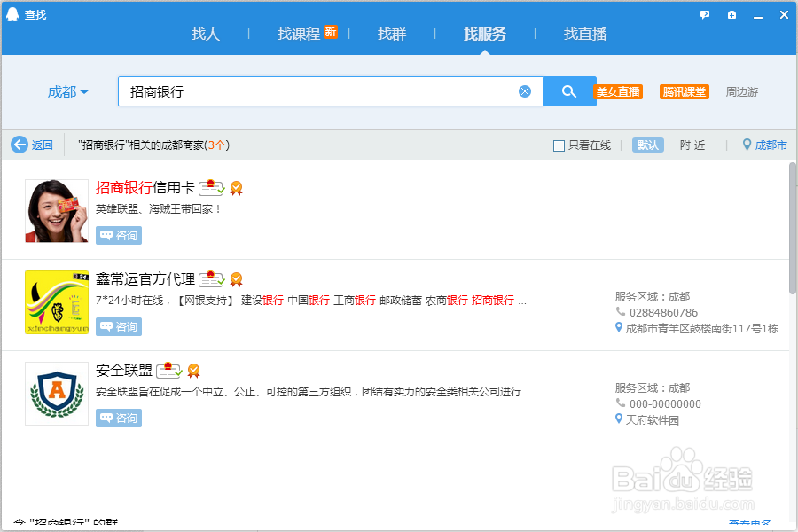Image resolution: width=798 pixels, height=532 pixels.
Task: Click the certificate badge of 招商银行信用卡
Action: click(x=212, y=188)
